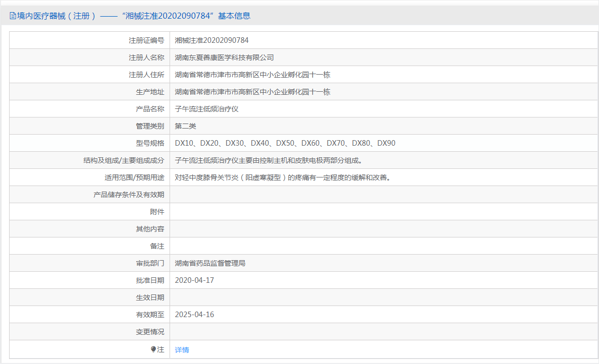Click the model list starting with DX10
Image resolution: width=599 pixels, height=364 pixels.
[285, 143]
